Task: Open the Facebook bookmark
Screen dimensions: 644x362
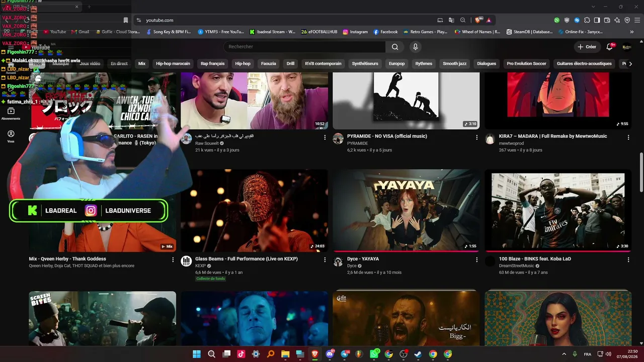Action: click(385, 32)
